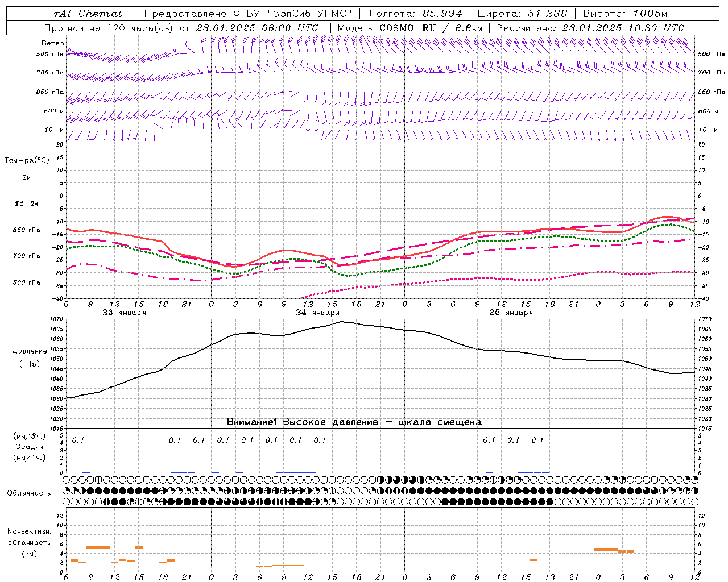The height and width of the screenshot is (582, 728).
Task: Click the 'Облачность' cloud cover label
Action: point(29,493)
